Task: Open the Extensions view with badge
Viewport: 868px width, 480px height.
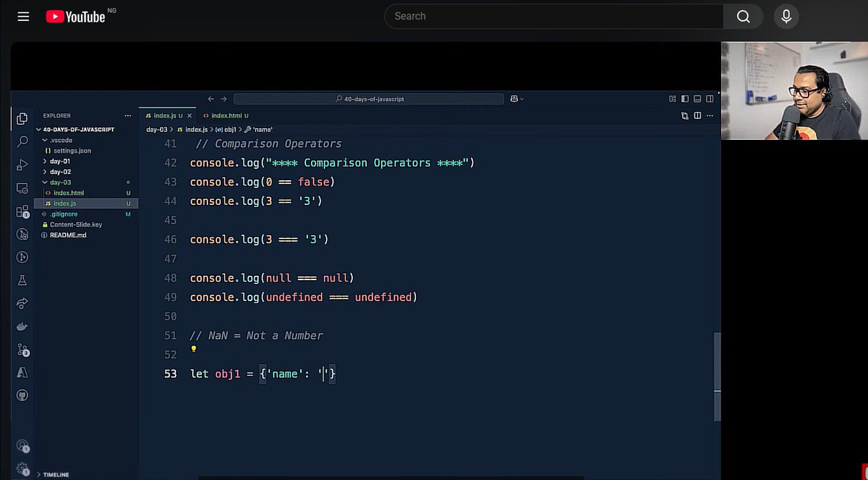Action: click(x=22, y=211)
